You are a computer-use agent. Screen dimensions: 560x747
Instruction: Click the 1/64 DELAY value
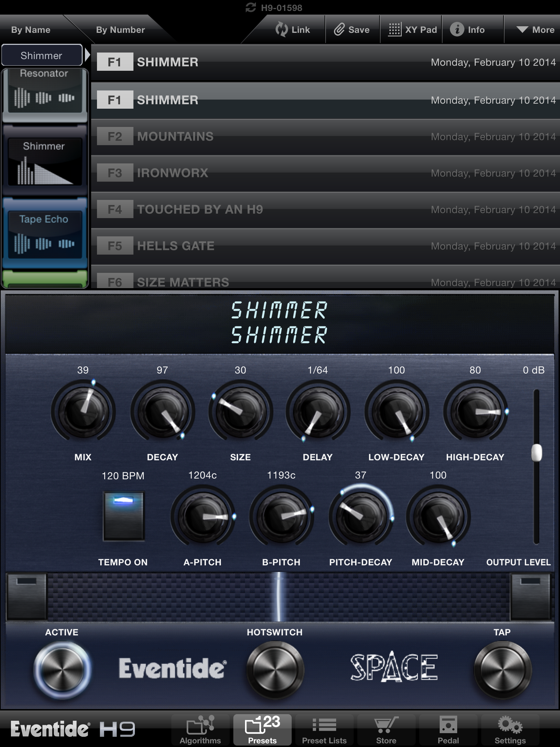318,370
